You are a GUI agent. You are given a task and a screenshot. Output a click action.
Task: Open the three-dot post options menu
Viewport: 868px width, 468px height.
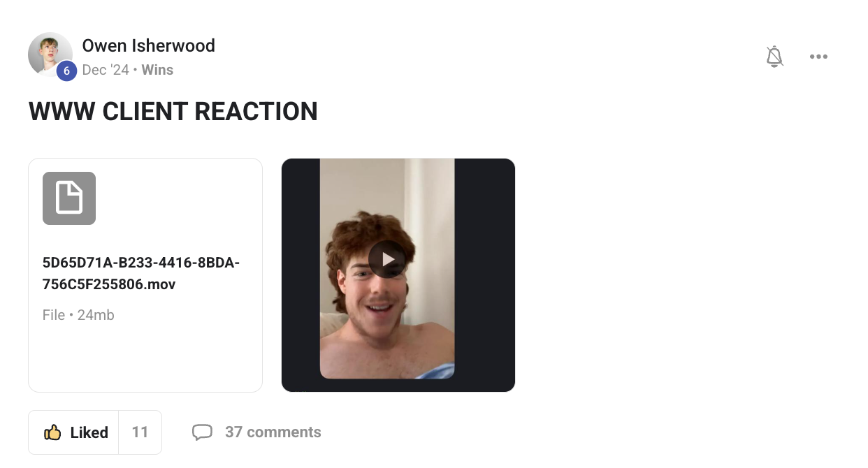(x=818, y=57)
